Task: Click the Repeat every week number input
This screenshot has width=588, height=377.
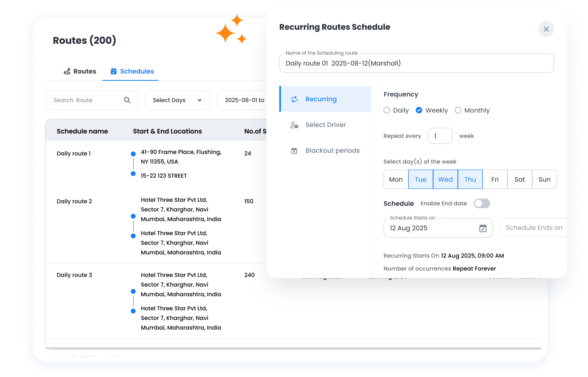Action: click(440, 136)
